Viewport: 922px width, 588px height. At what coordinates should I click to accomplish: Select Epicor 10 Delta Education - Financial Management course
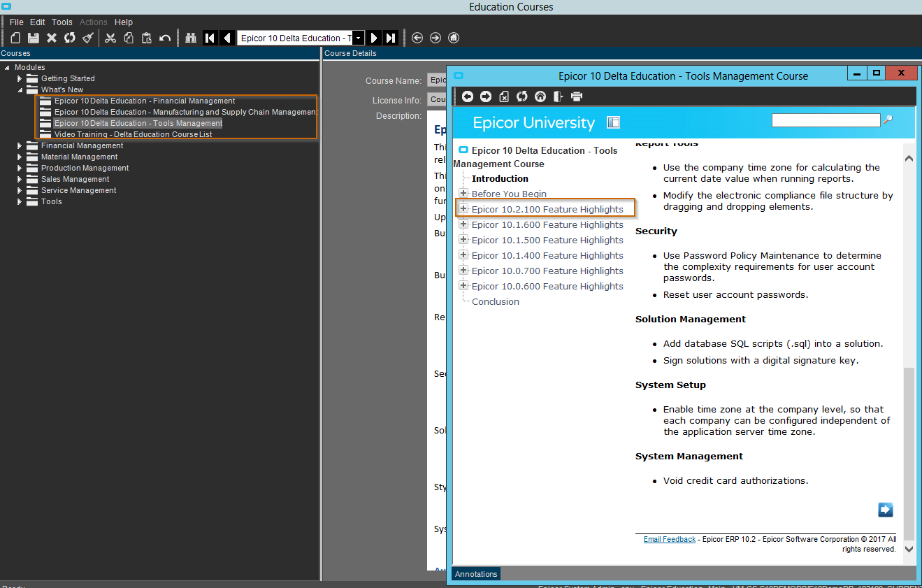(145, 101)
